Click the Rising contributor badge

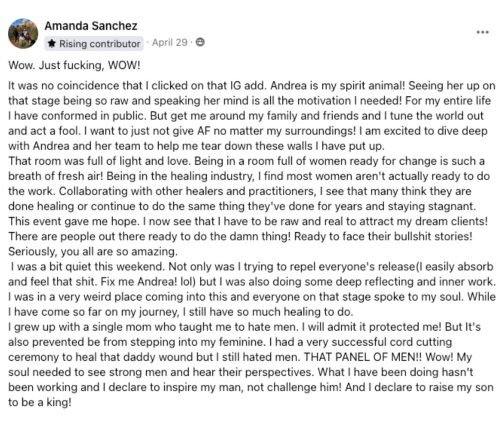coord(94,43)
